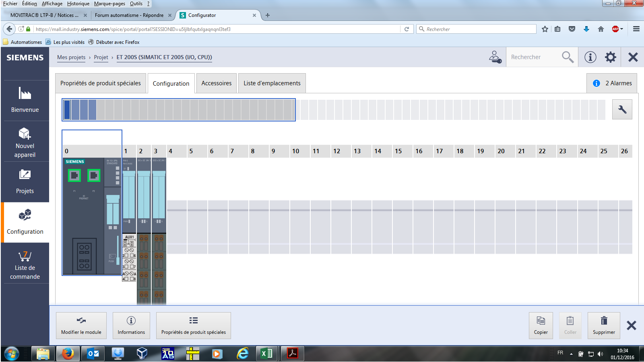Click the Copier button
The image size is (644, 362).
point(541,325)
